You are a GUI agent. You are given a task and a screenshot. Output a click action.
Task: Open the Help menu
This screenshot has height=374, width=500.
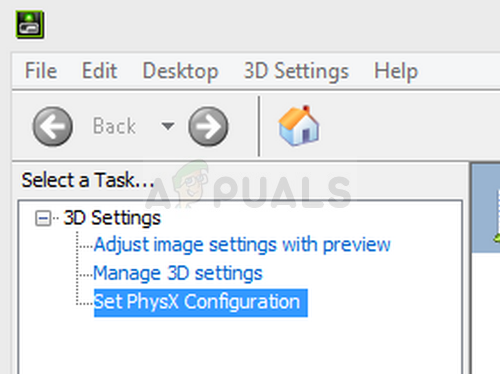(x=396, y=71)
